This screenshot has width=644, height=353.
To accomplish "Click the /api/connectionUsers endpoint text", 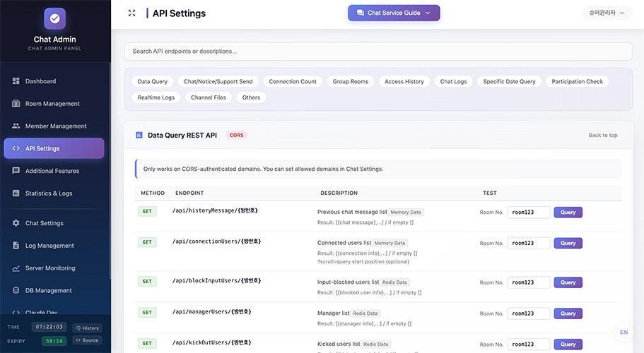I will (x=216, y=241).
